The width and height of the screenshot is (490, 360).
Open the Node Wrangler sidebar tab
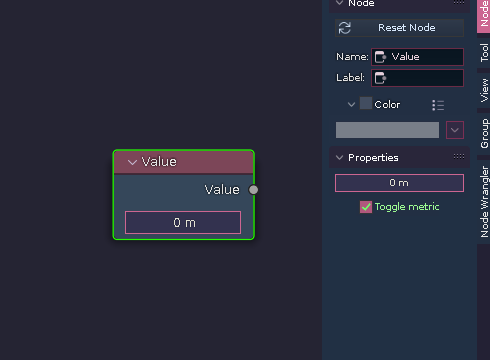click(484, 201)
